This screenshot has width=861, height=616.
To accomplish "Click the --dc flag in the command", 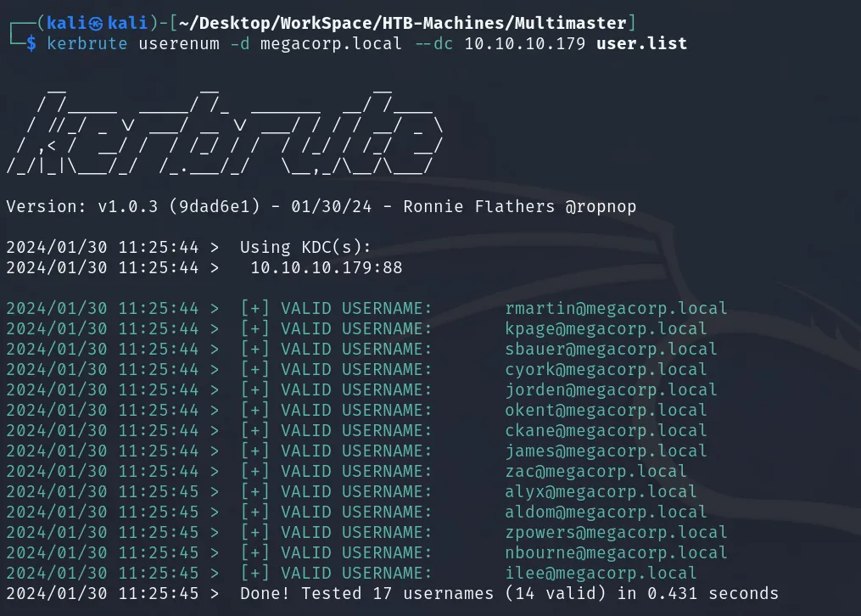I will click(x=433, y=43).
